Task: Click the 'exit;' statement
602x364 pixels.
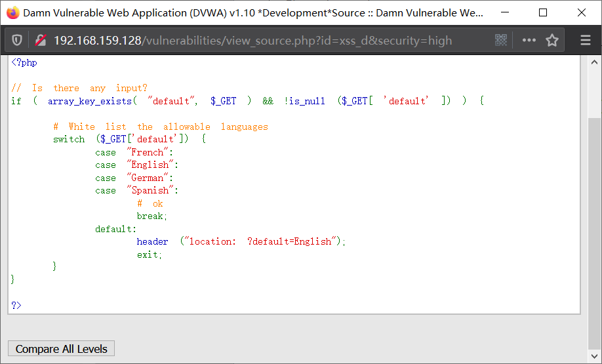Action: pos(150,254)
